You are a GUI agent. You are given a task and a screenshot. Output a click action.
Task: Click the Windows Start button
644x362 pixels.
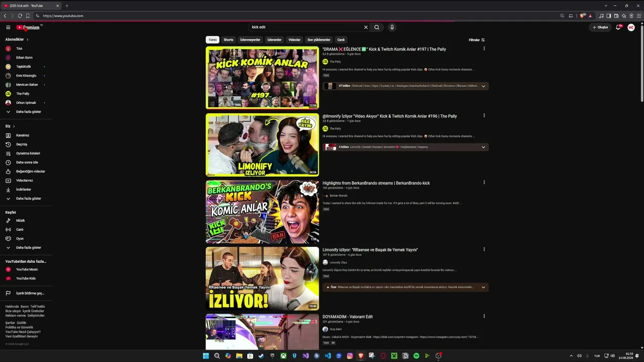[206, 356]
